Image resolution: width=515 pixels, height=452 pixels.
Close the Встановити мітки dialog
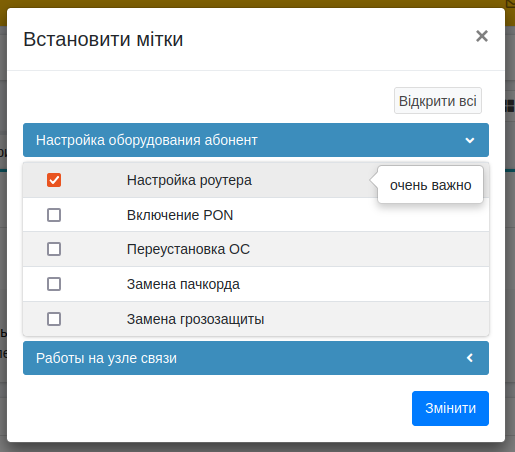(482, 36)
